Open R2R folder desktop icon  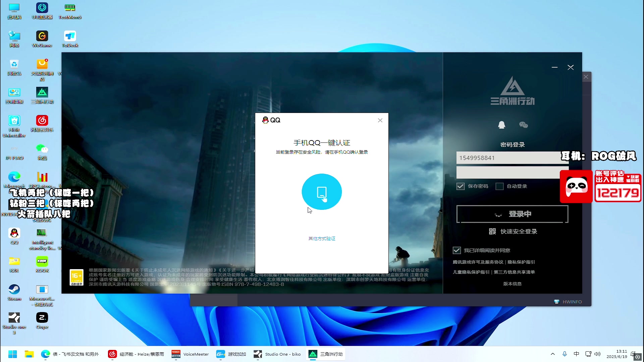(14, 264)
